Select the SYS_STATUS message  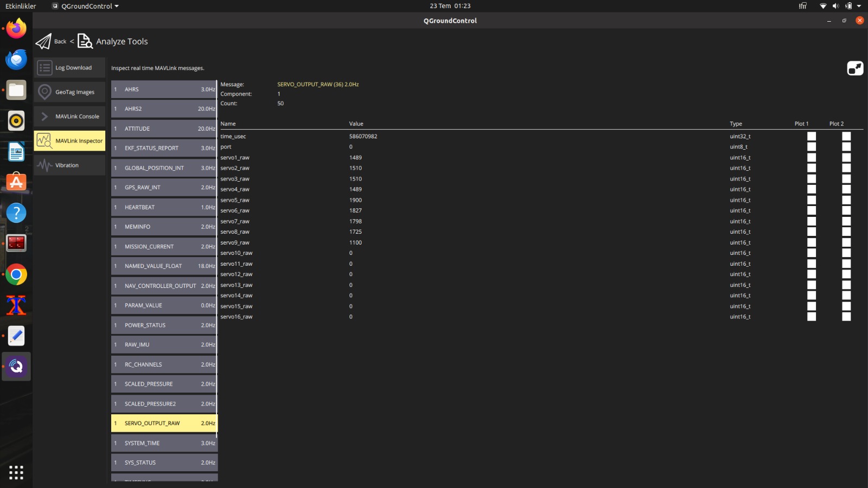163,463
